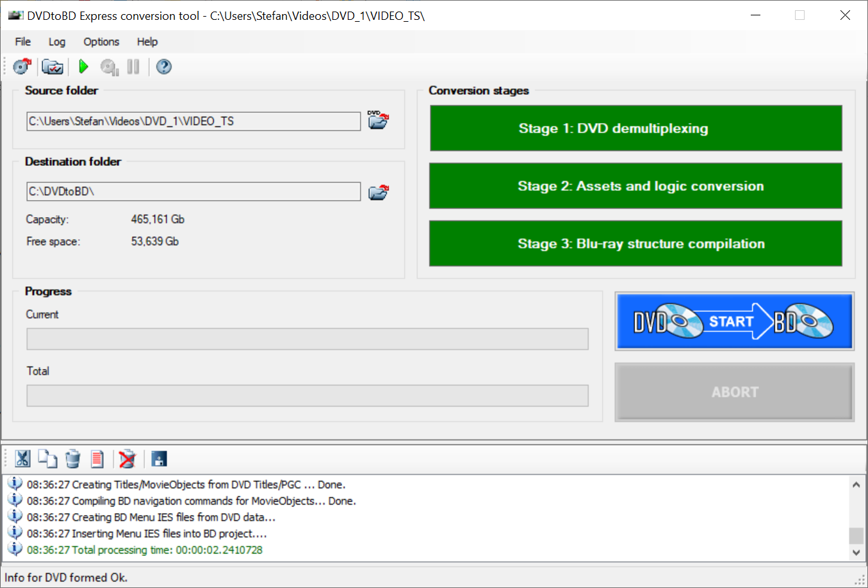Click the crossed-out trash bin icon
The height and width of the screenshot is (588, 868).
pos(127,459)
